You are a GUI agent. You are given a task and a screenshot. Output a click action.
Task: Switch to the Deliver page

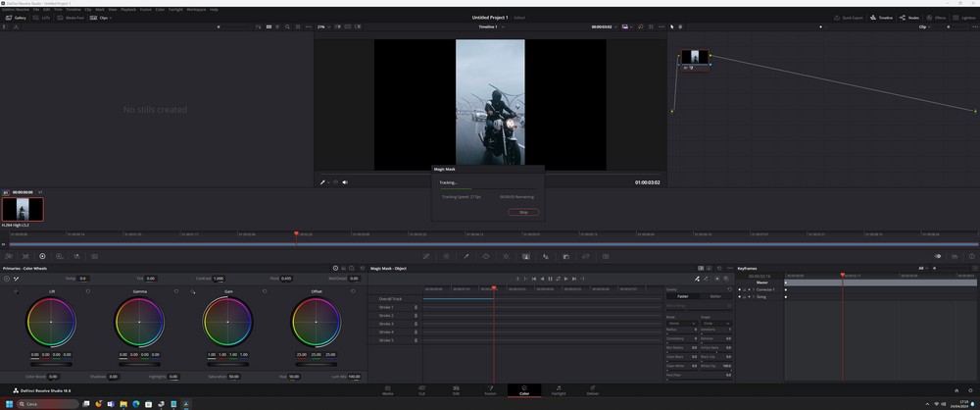pyautogui.click(x=592, y=389)
